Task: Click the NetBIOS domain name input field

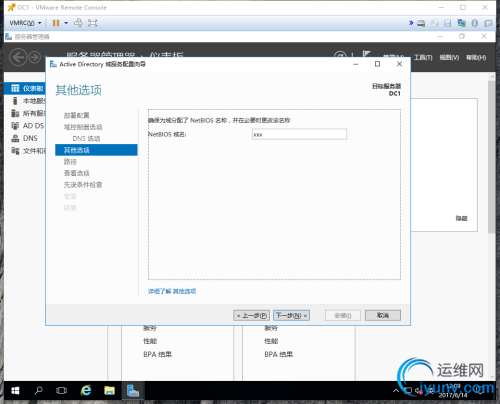Action: coord(299,134)
